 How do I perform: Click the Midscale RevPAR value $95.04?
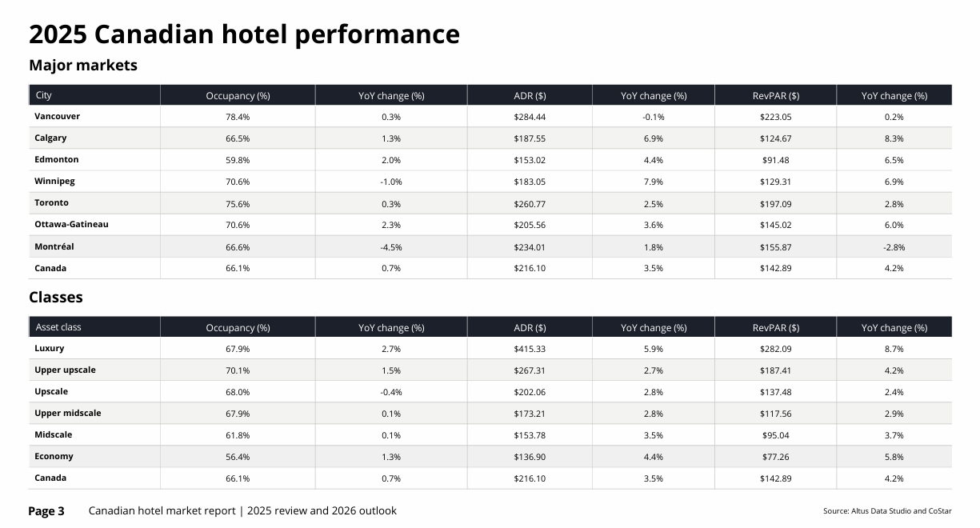click(775, 435)
